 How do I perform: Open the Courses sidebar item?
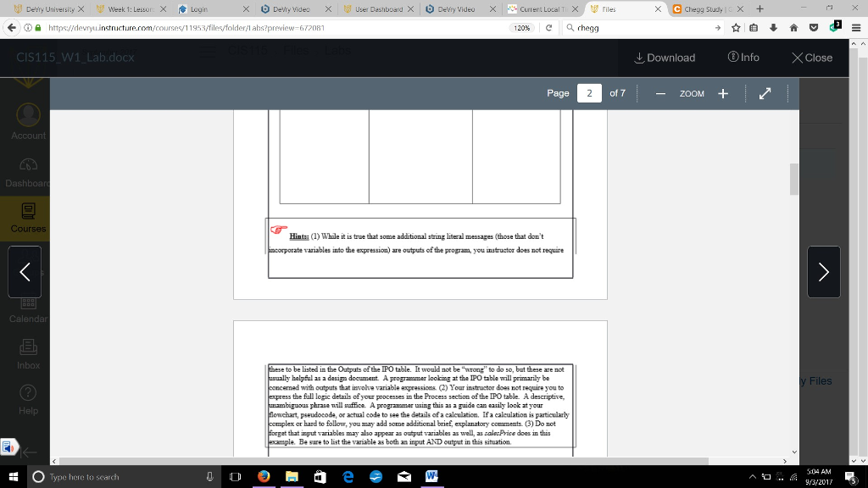(28, 216)
